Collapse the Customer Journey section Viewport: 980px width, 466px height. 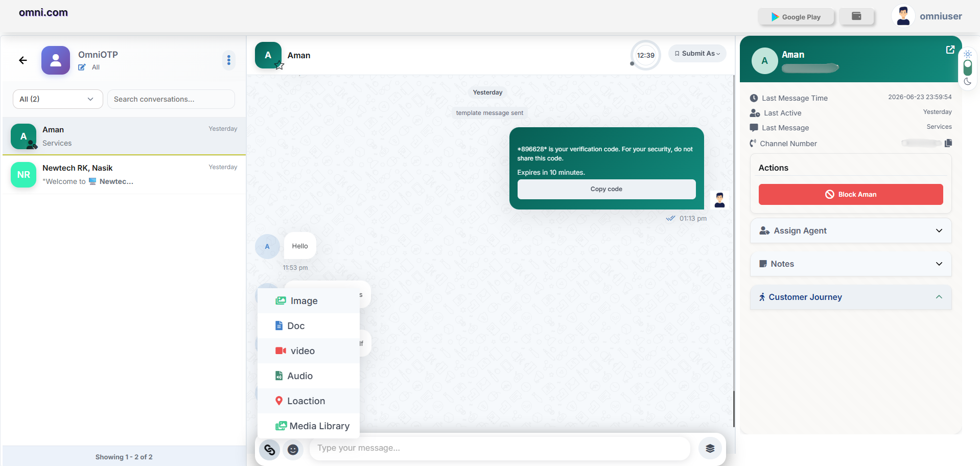851,297
